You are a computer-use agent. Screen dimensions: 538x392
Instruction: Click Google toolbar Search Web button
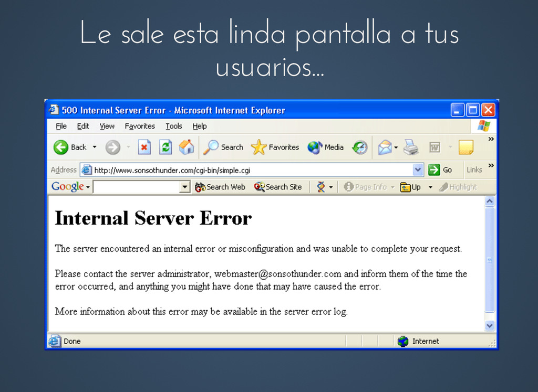tap(220, 187)
